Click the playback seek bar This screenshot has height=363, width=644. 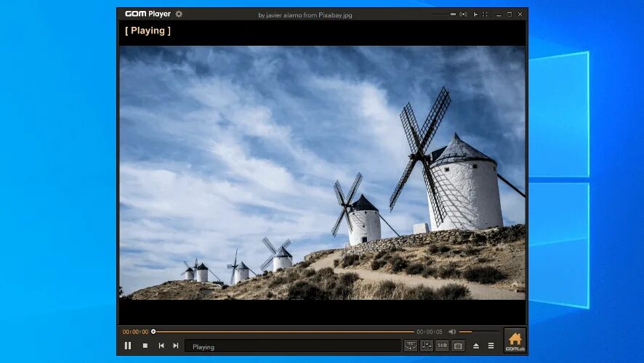(283, 331)
